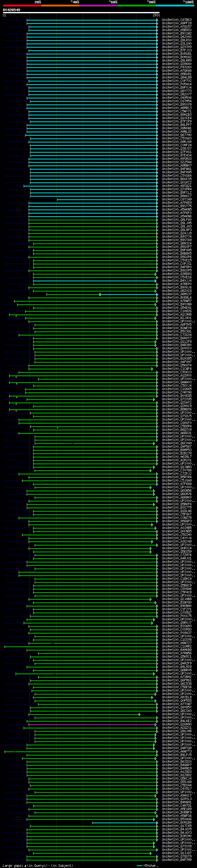Open hit UniRef100_A9NLU2
197x868 pixels.
click(176, 132)
